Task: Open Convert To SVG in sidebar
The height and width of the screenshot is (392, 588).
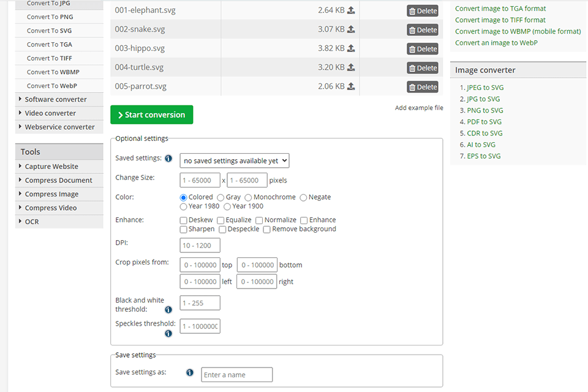Action: [x=49, y=31]
